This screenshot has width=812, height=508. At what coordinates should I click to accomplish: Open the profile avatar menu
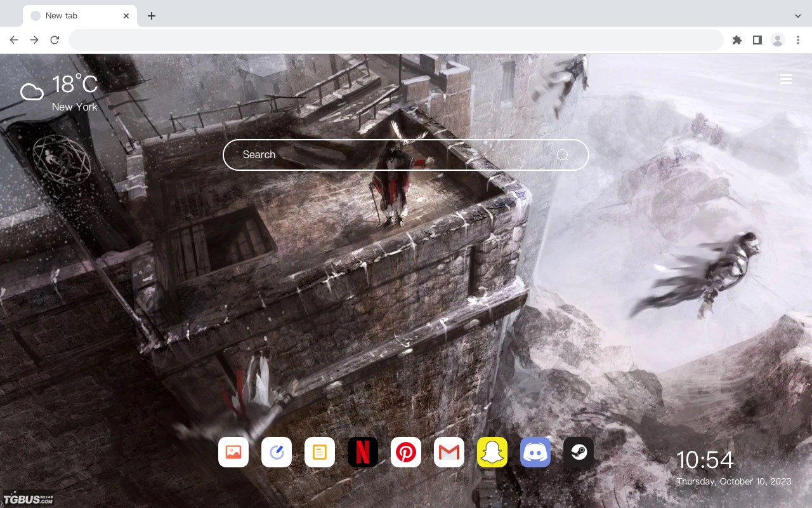point(778,40)
